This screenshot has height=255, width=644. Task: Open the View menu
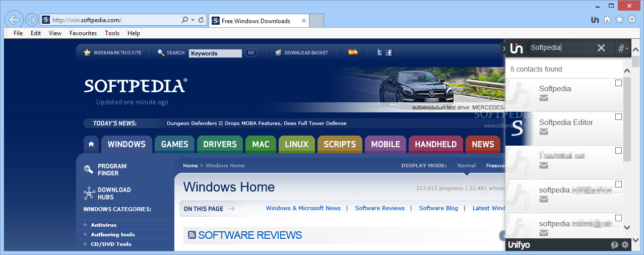click(55, 33)
